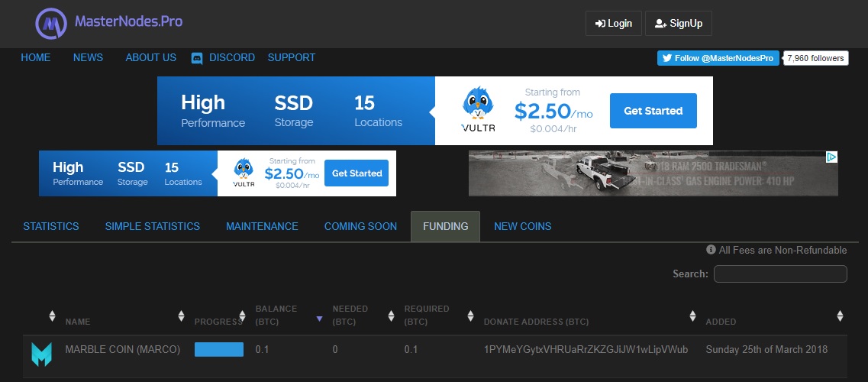This screenshot has height=382, width=868.
Task: Open the Discord chat icon link
Action: click(x=196, y=58)
